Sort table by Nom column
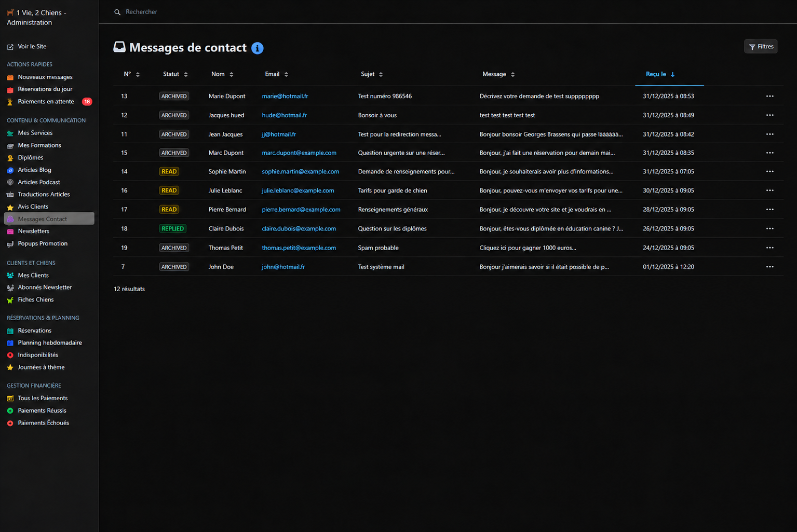 222,74
